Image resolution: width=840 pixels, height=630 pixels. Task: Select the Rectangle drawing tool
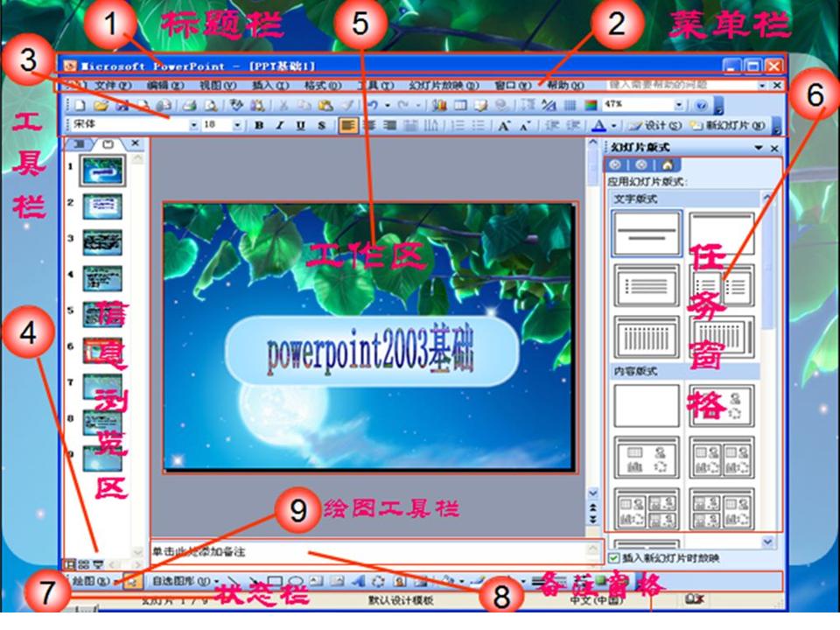[275, 581]
